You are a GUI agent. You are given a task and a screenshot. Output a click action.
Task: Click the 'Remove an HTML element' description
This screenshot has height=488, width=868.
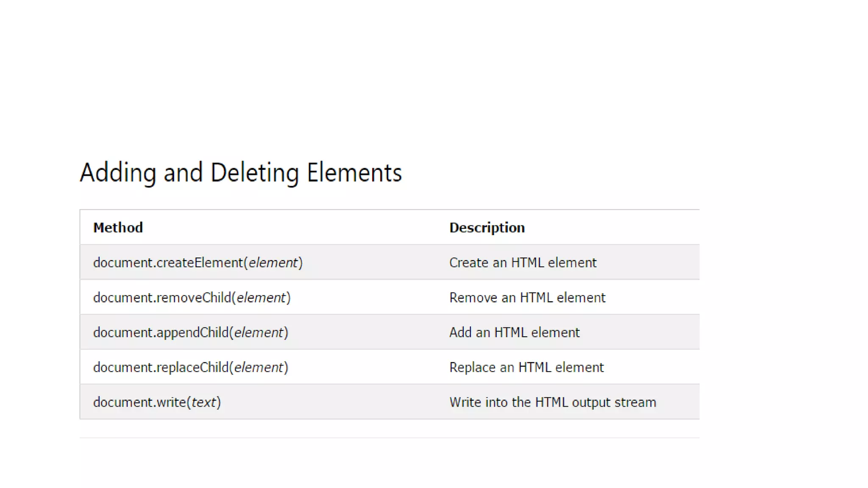pyautogui.click(x=527, y=298)
